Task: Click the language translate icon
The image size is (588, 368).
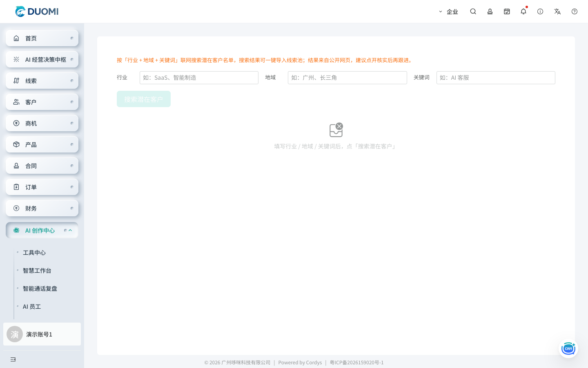Action: [557, 11]
